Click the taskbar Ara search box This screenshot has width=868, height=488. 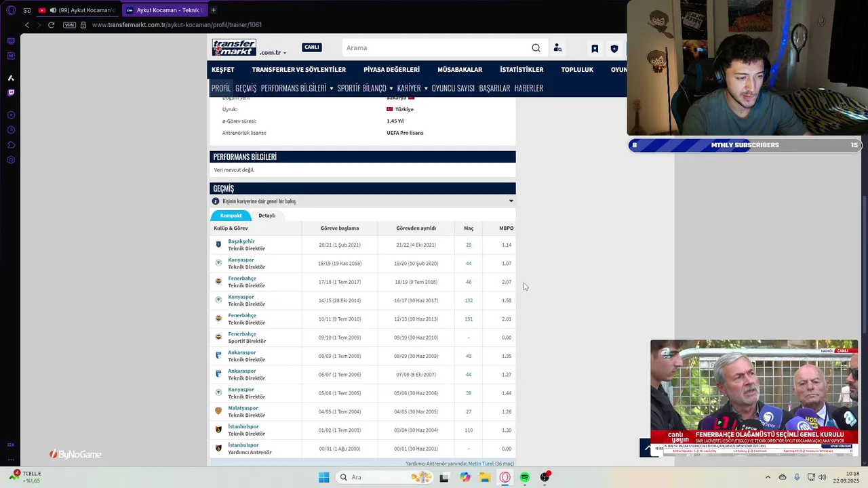(x=385, y=477)
